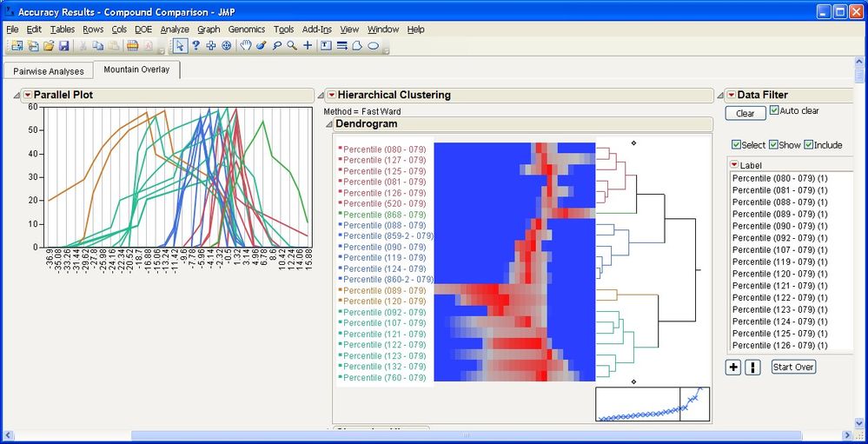Click the Paste clipboard icon

coord(114,46)
